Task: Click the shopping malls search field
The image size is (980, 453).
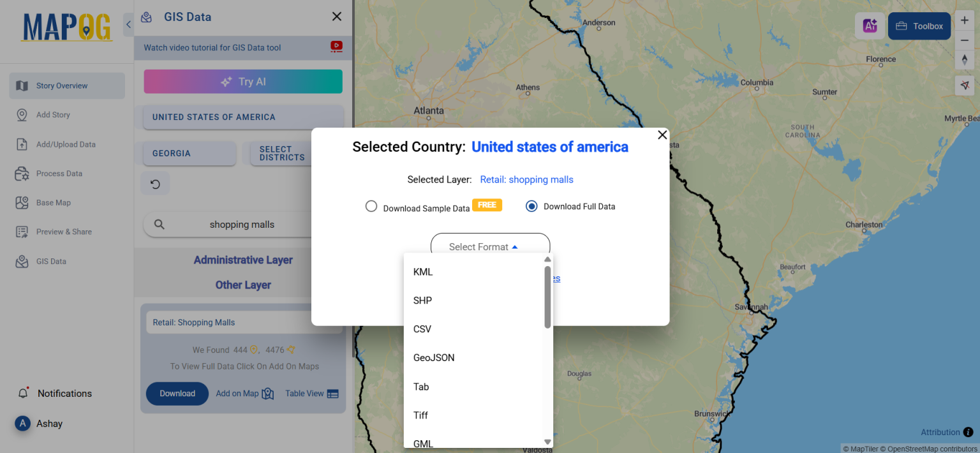Action: [x=242, y=224]
